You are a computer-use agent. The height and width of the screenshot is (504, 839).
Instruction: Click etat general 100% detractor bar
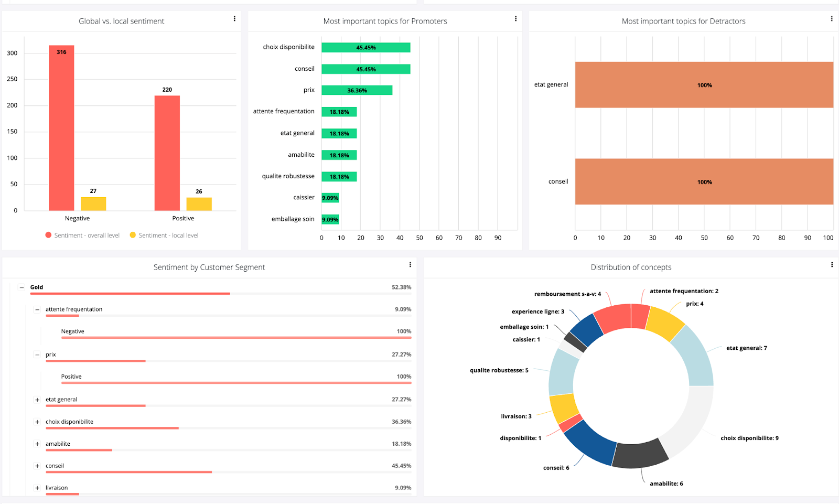coord(704,85)
